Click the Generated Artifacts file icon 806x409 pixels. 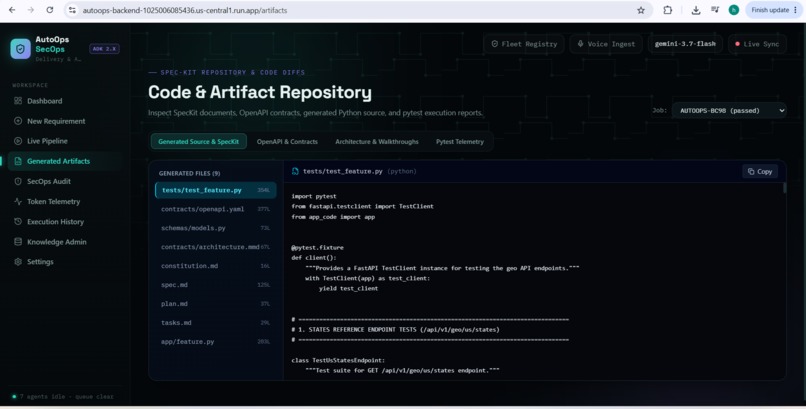pyautogui.click(x=18, y=161)
